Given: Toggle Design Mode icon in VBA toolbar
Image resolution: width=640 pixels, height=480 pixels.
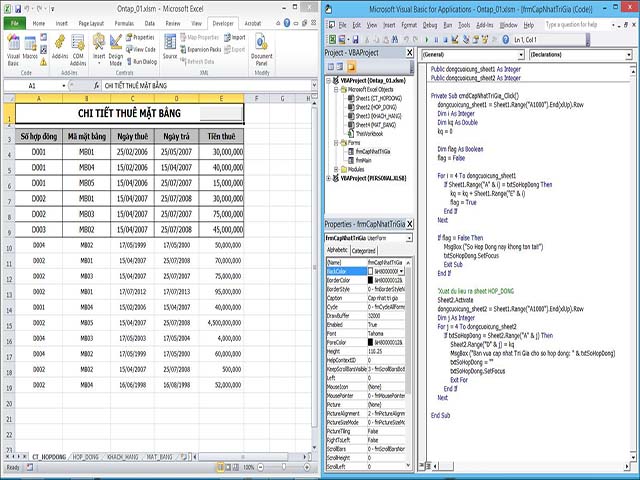Looking at the screenshot, I should [x=455, y=40].
